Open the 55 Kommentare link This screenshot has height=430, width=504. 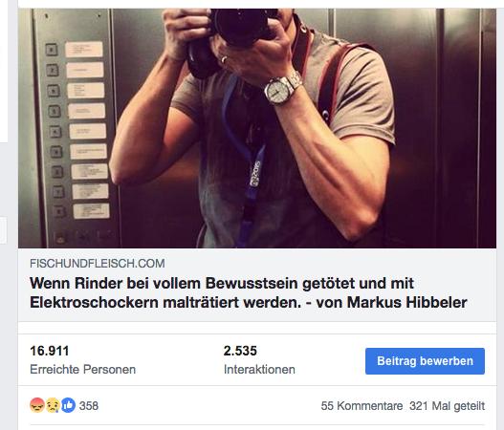(362, 406)
